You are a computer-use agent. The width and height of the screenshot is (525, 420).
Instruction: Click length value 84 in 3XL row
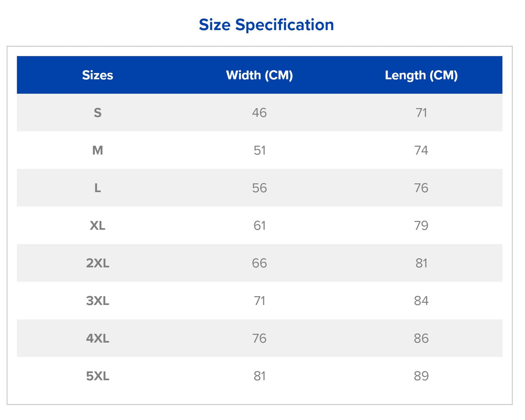point(421,301)
